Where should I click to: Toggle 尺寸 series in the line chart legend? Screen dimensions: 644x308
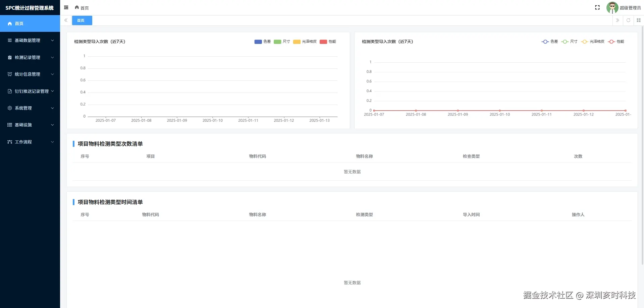pos(570,42)
